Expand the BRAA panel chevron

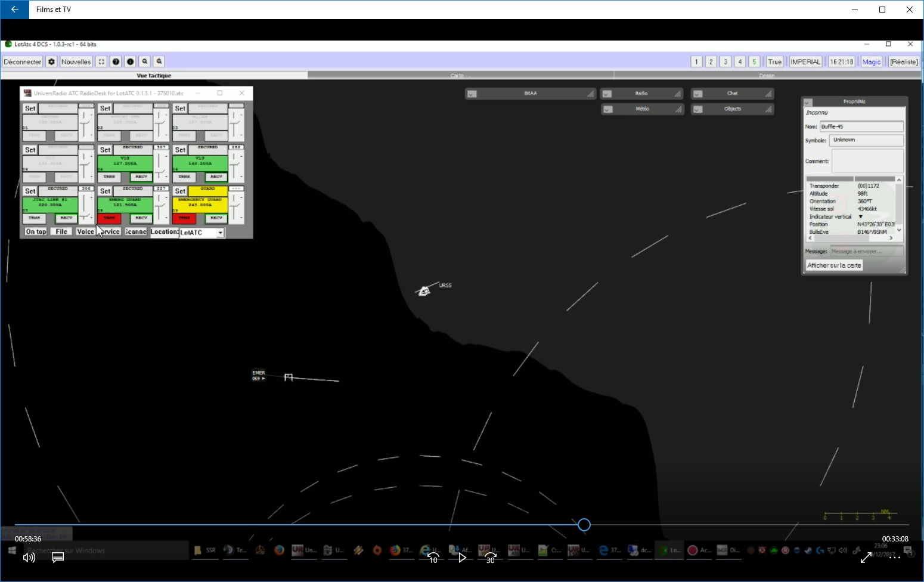(472, 94)
